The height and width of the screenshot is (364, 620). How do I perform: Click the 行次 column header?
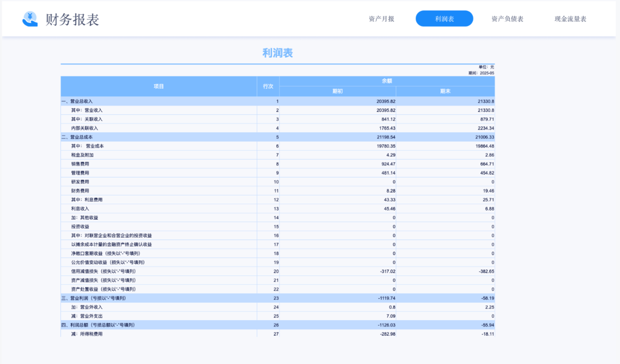[268, 86]
